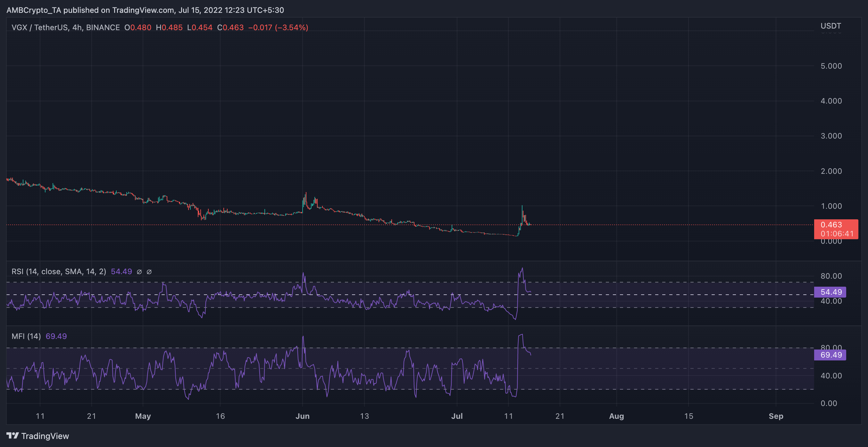Click the Jul label on time axis
The height and width of the screenshot is (447, 868).
457,416
